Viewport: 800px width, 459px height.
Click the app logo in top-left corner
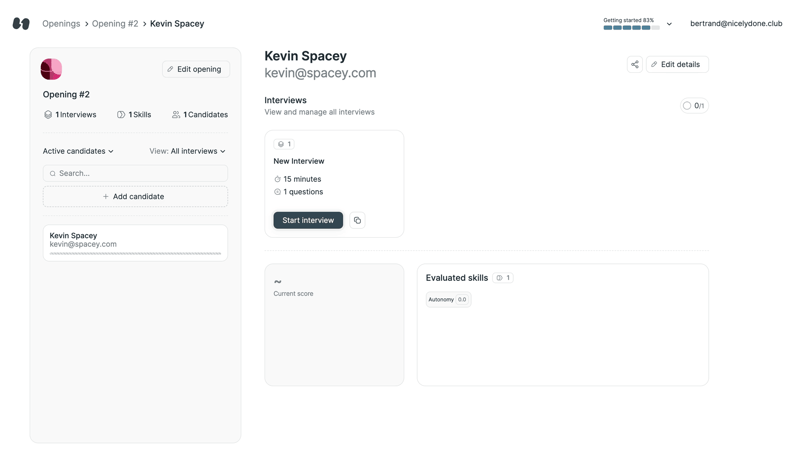(x=21, y=23)
